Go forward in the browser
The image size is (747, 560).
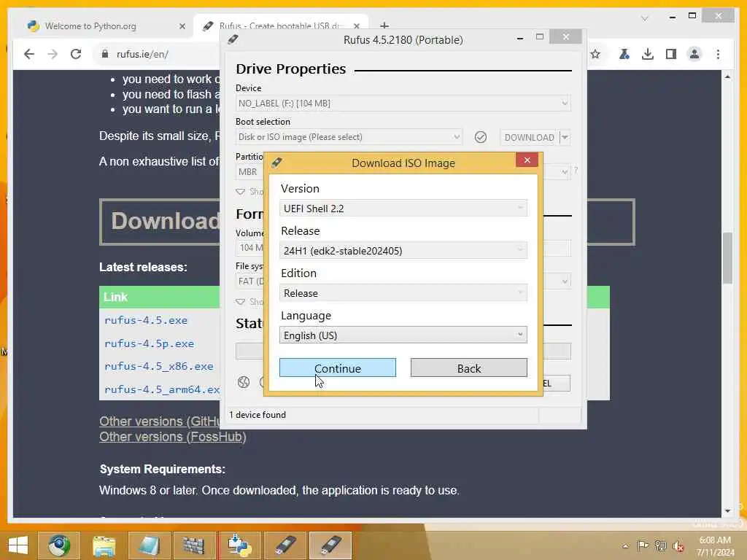point(53,54)
